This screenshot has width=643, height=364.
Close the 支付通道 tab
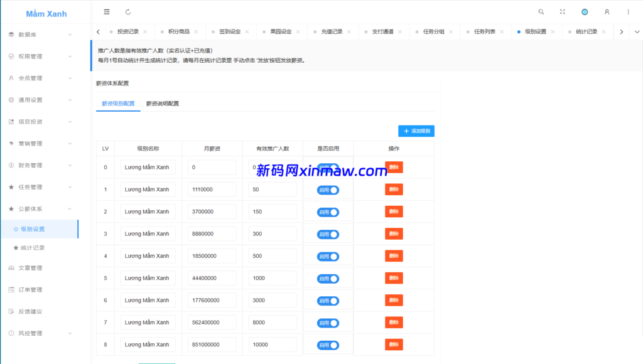(x=400, y=31)
